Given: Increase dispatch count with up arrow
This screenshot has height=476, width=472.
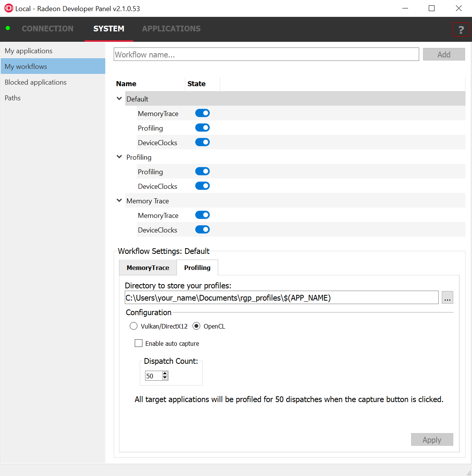Looking at the screenshot, I should 165,373.
